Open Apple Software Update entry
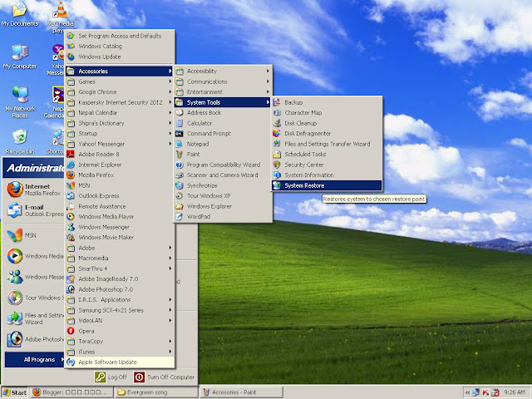This screenshot has width=532, height=399. (120, 362)
